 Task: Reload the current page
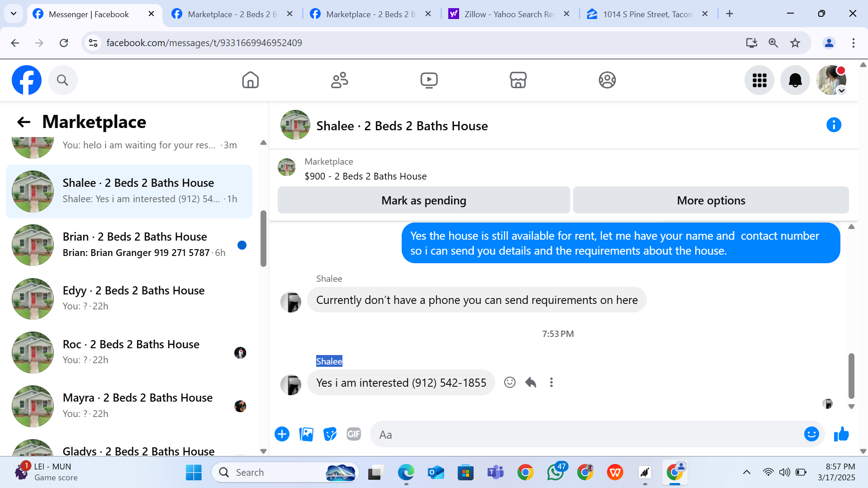(x=64, y=43)
